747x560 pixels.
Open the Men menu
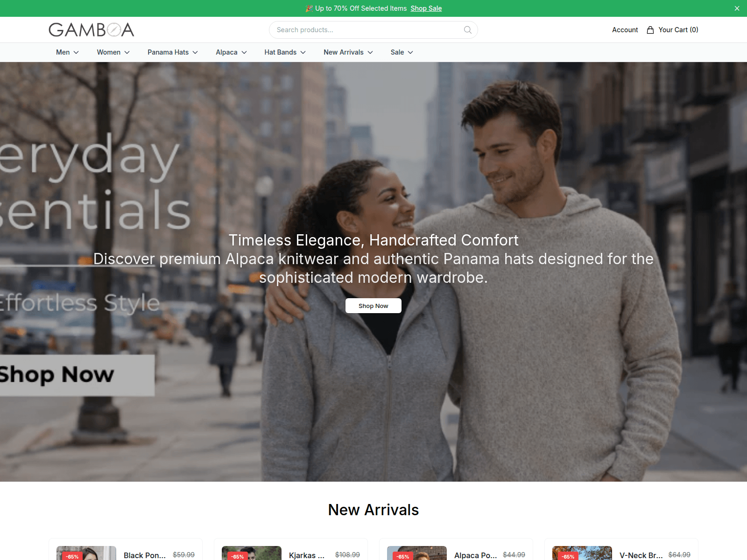(x=67, y=52)
